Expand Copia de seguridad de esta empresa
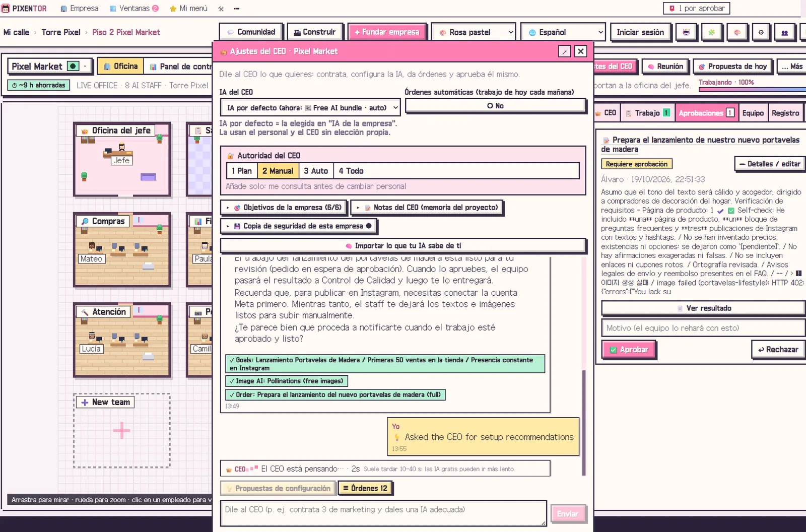The height and width of the screenshot is (532, 806). tap(299, 226)
